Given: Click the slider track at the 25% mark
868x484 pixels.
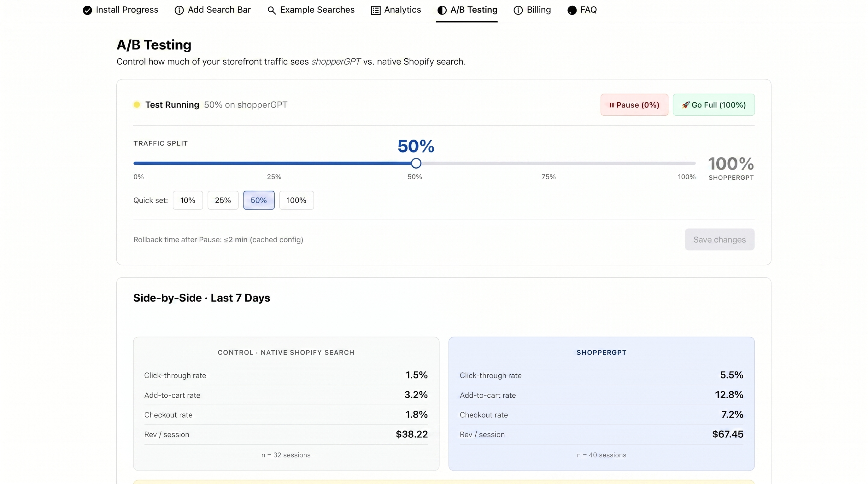Looking at the screenshot, I should pyautogui.click(x=274, y=163).
